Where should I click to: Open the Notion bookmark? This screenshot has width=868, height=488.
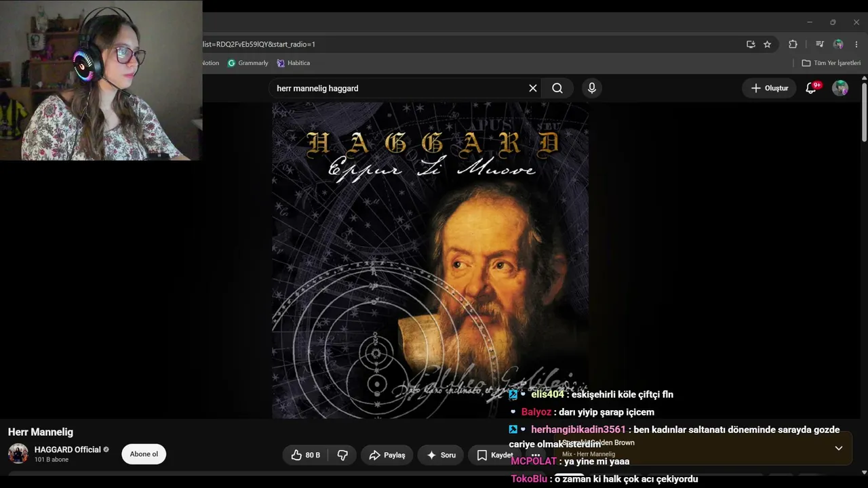[210, 63]
